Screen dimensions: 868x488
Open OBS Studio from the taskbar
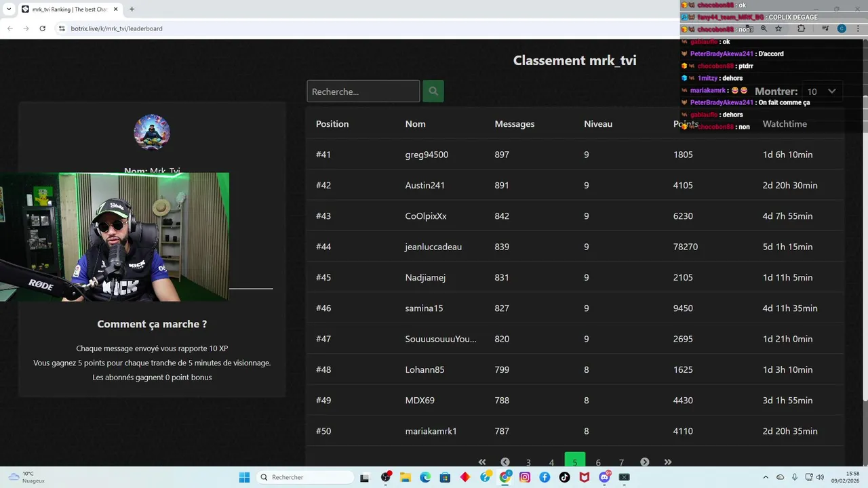386,477
